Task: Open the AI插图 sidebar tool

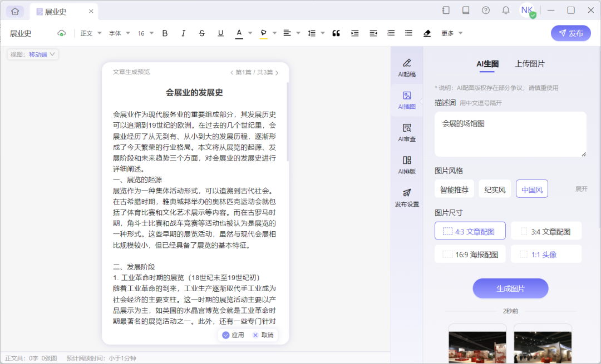Action: (x=407, y=100)
